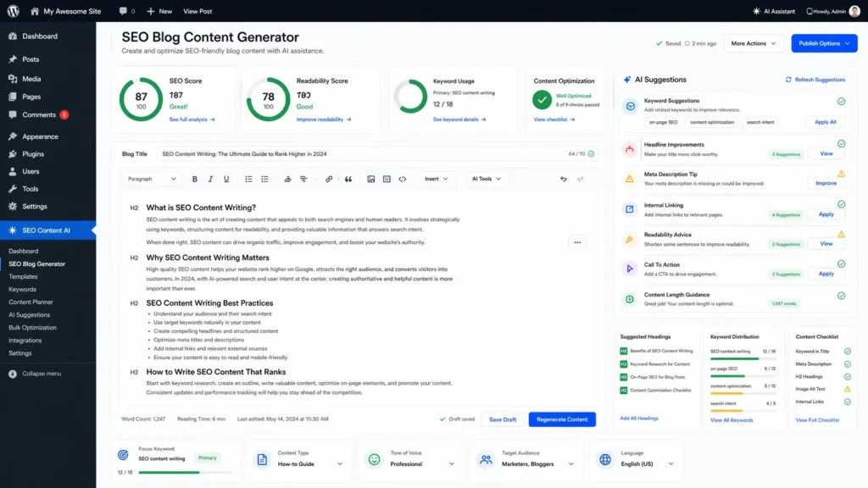Click the code view icon

coord(403,180)
